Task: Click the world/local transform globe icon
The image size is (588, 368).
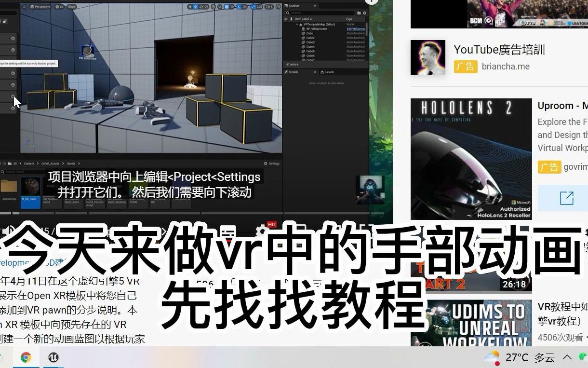Action: (214, 6)
